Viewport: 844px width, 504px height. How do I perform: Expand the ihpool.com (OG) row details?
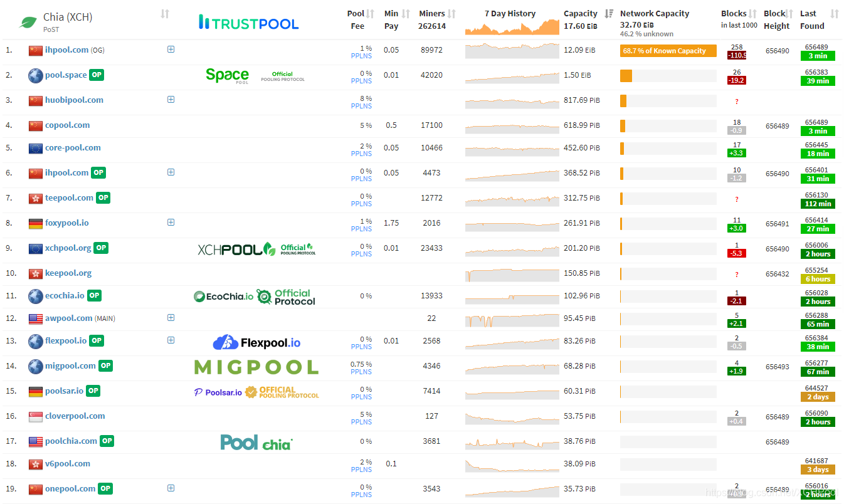(171, 49)
